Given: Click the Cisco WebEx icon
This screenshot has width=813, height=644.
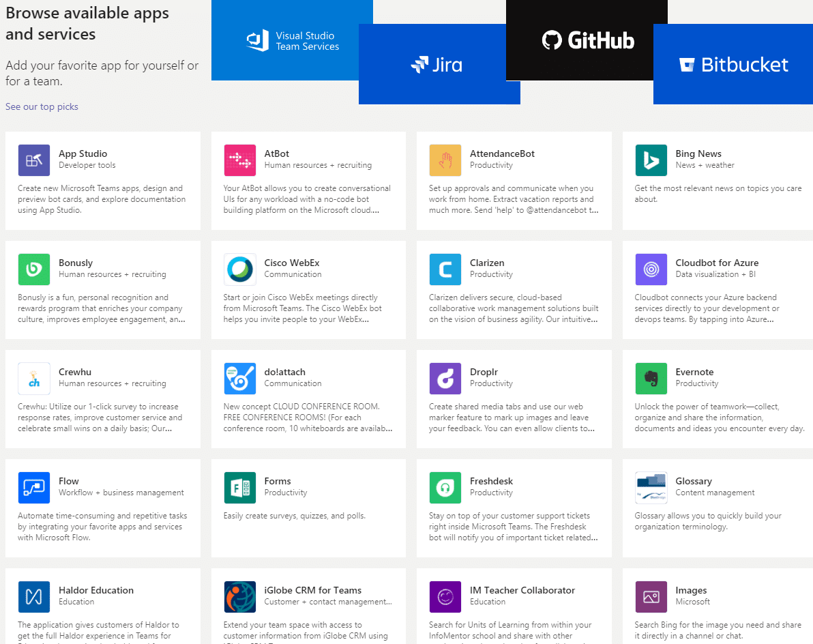Looking at the screenshot, I should (x=239, y=269).
